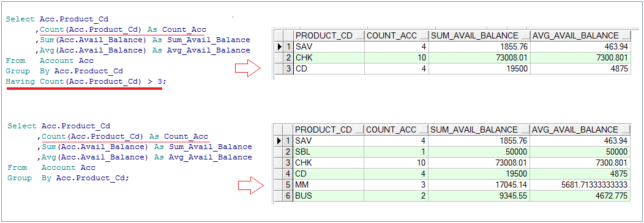Open AVG_AVAIL_BALANCE column dropdown in bottom grid
This screenshot has width=644, height=223.
626,130
